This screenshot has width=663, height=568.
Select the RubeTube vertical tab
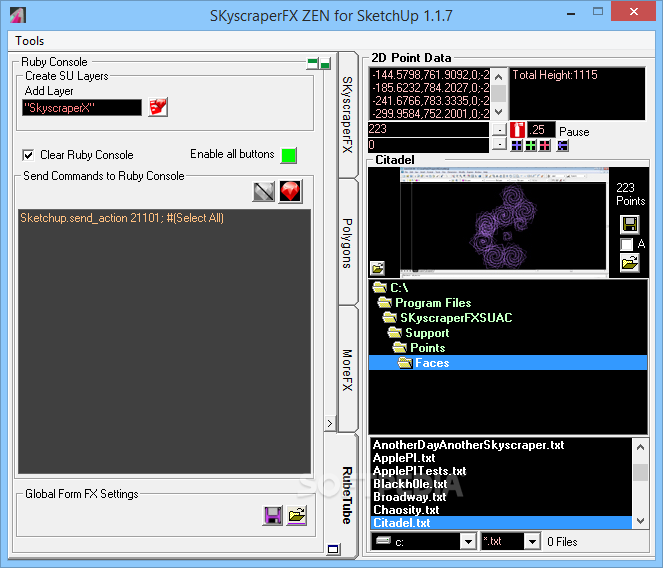pyautogui.click(x=347, y=495)
